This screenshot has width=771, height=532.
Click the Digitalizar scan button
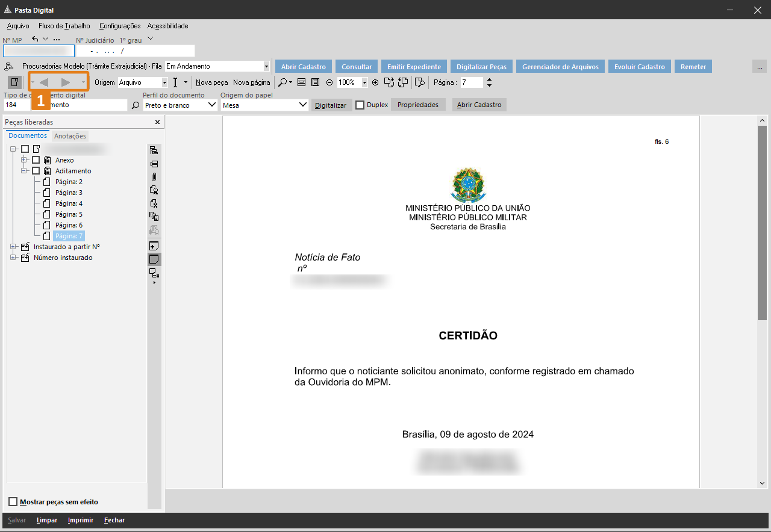(331, 105)
